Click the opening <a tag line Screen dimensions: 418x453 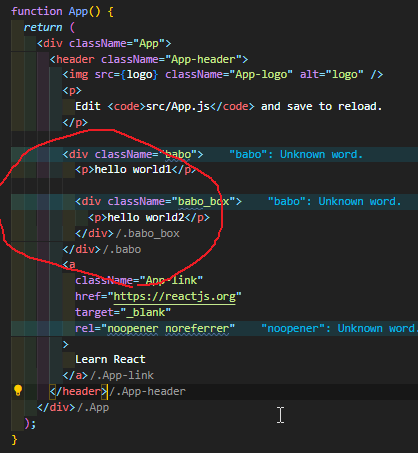pyautogui.click(x=69, y=265)
